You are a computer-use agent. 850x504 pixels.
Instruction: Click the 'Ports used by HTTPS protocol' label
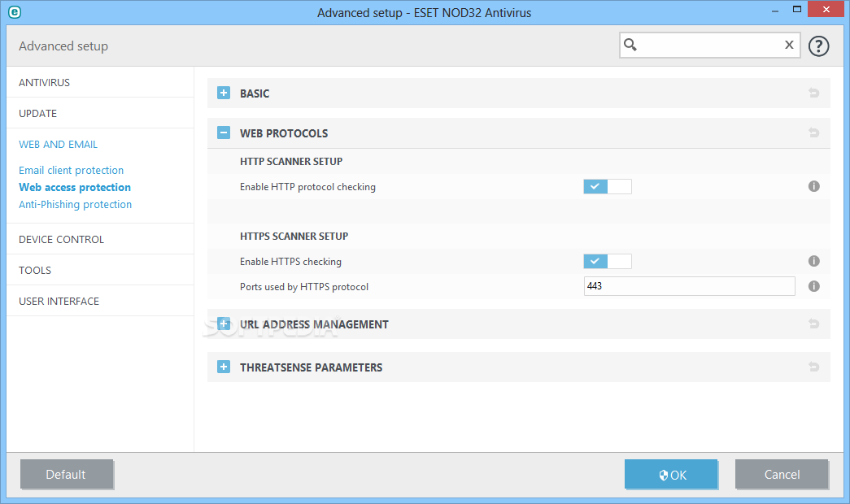click(304, 287)
